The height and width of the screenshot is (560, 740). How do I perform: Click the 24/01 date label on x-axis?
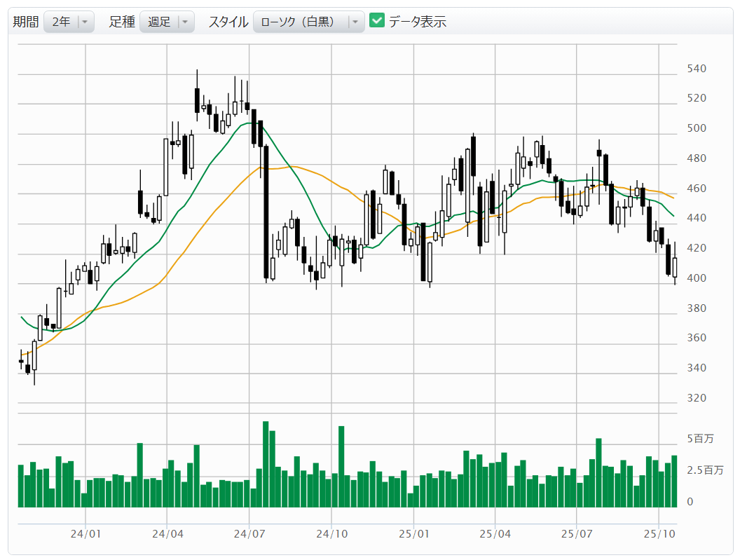click(x=85, y=533)
